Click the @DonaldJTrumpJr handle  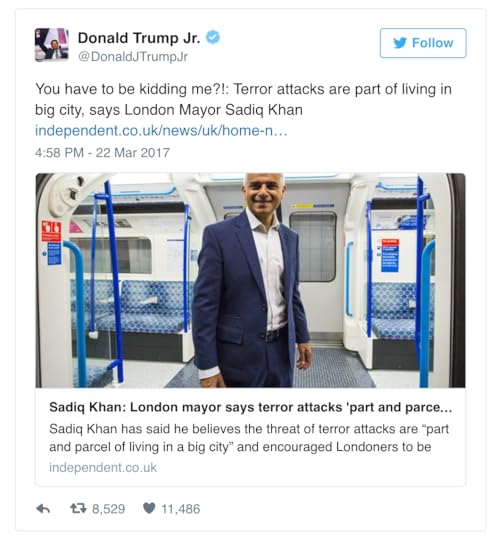tap(133, 56)
